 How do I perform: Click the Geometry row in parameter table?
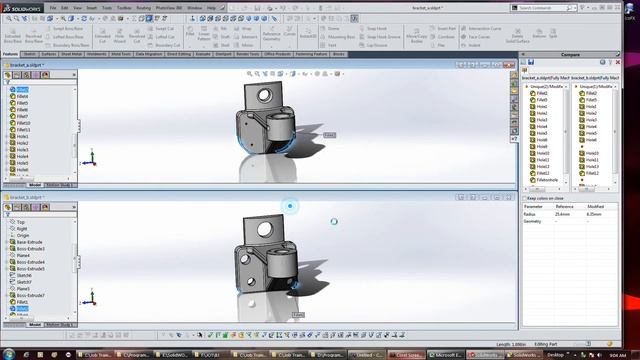click(x=570, y=221)
